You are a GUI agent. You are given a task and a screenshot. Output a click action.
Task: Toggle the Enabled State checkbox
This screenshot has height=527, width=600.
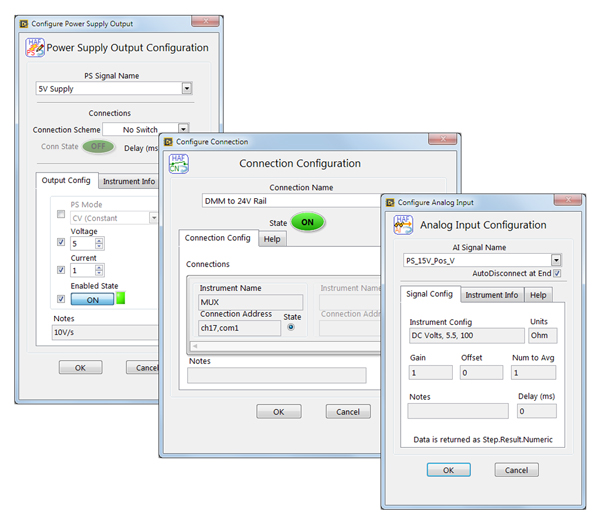tap(61, 299)
